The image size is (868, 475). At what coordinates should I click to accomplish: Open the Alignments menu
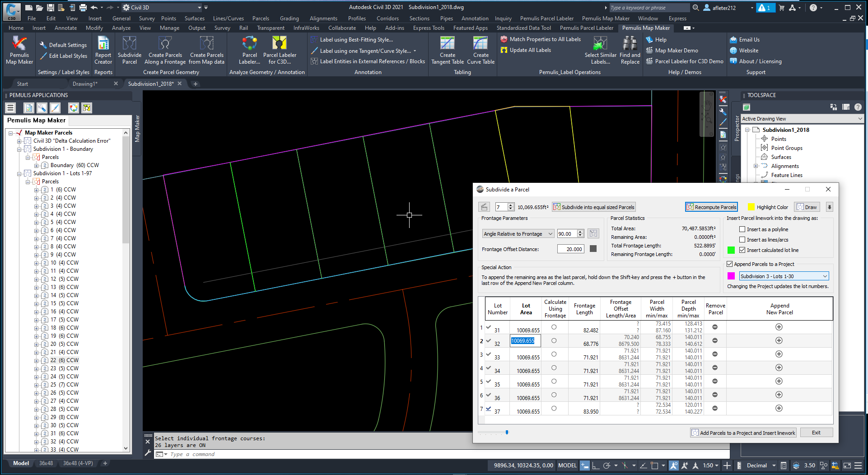323,19
